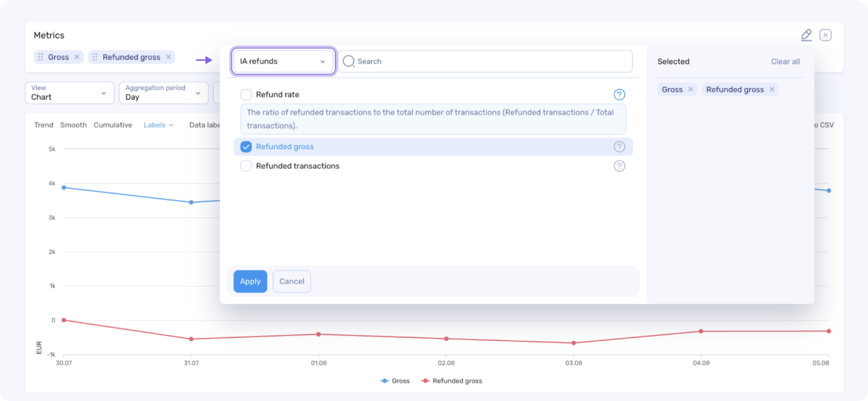Screen dimensions: 868x401
Task: Click help icon next to Refund rate
Action: click(x=619, y=95)
